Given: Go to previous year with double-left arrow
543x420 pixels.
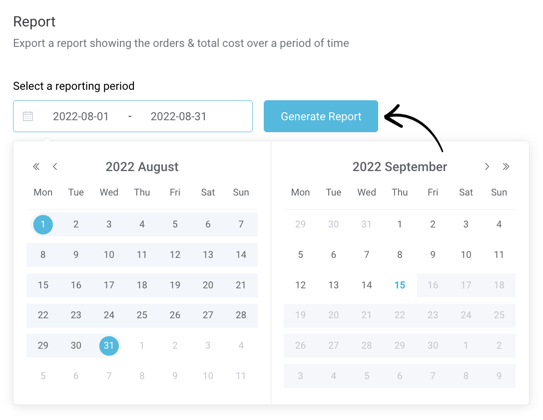Looking at the screenshot, I should (36, 167).
